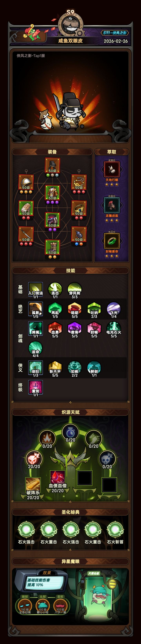Open the 装备 section header

pos(52,152)
